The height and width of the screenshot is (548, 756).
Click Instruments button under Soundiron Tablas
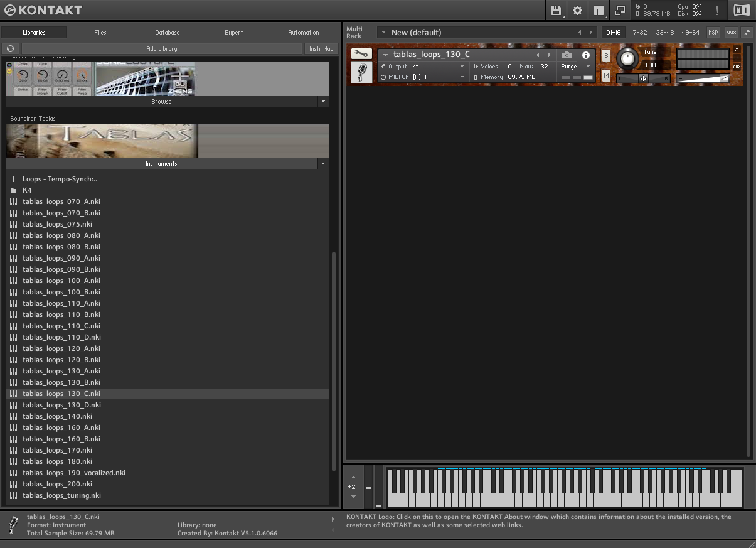(x=162, y=164)
